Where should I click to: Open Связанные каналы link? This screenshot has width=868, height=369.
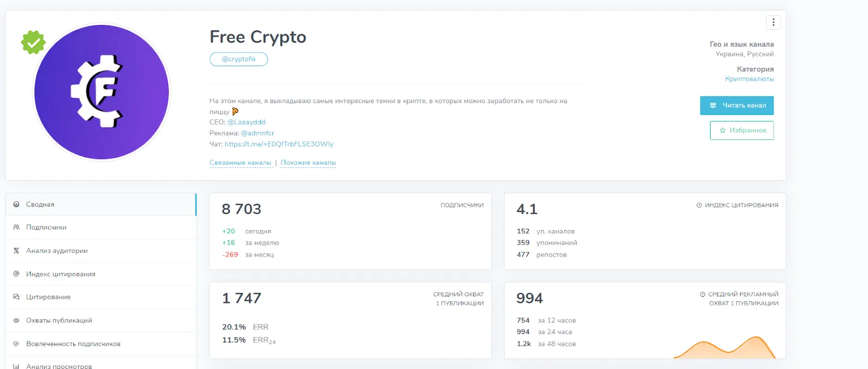tap(240, 163)
